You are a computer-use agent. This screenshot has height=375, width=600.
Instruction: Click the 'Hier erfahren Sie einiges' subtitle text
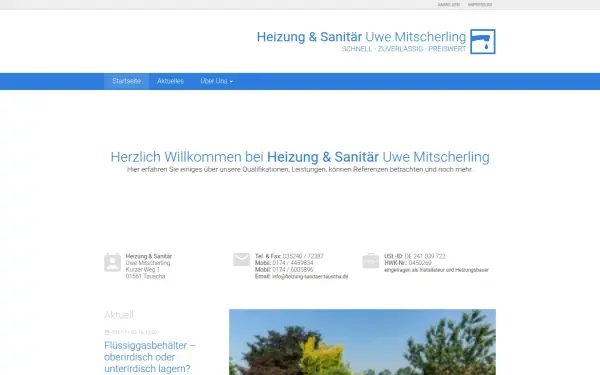tap(300, 170)
